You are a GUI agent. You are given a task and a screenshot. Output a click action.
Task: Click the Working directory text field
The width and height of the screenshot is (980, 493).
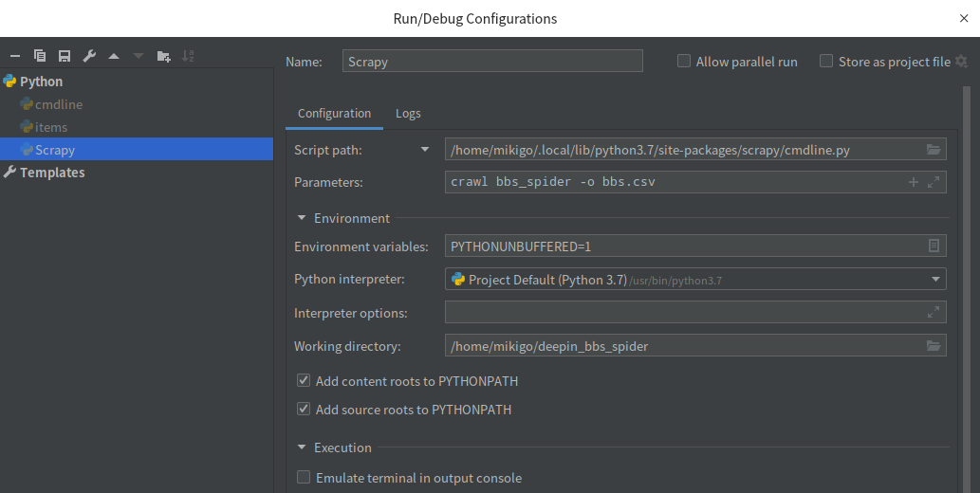click(681, 346)
